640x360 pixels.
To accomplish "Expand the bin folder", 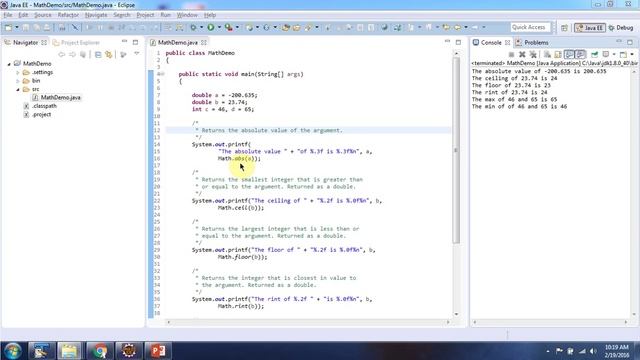I will coord(18,81).
